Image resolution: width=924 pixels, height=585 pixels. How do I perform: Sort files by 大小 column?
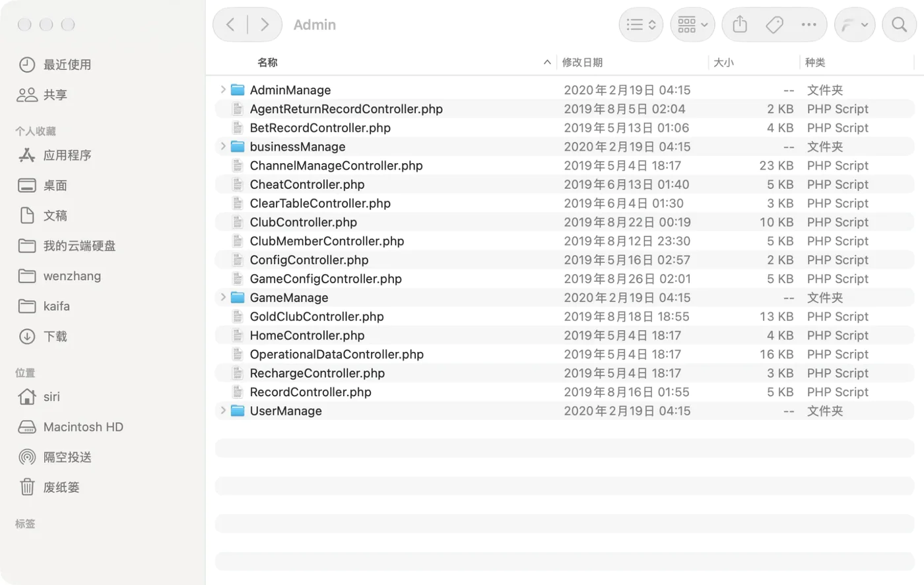pyautogui.click(x=723, y=62)
